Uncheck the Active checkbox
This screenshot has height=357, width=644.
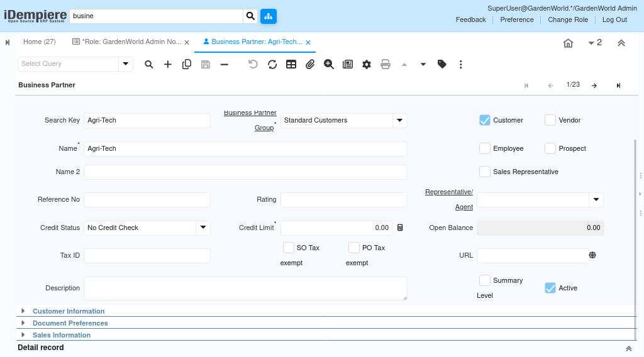click(x=550, y=288)
